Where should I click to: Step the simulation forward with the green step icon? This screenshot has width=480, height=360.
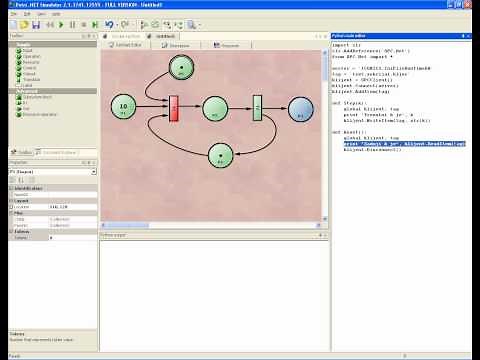pos(95,25)
